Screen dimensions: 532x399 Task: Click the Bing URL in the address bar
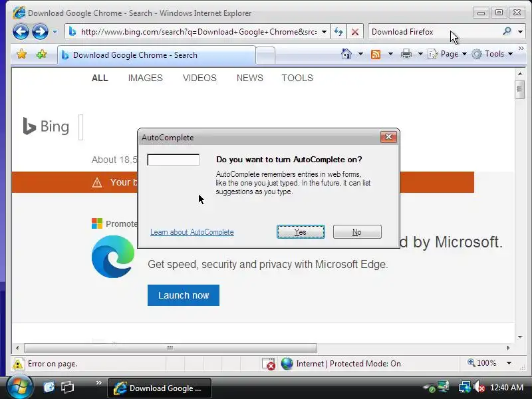tap(198, 32)
